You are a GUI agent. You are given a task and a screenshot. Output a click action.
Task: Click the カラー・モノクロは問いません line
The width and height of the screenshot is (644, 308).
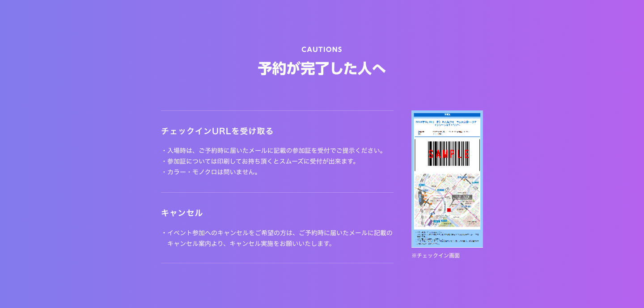point(210,172)
